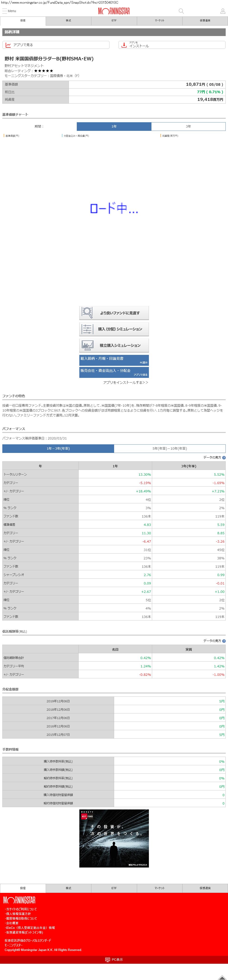Click 購入(分配)シミュレーション button

pos(114,329)
